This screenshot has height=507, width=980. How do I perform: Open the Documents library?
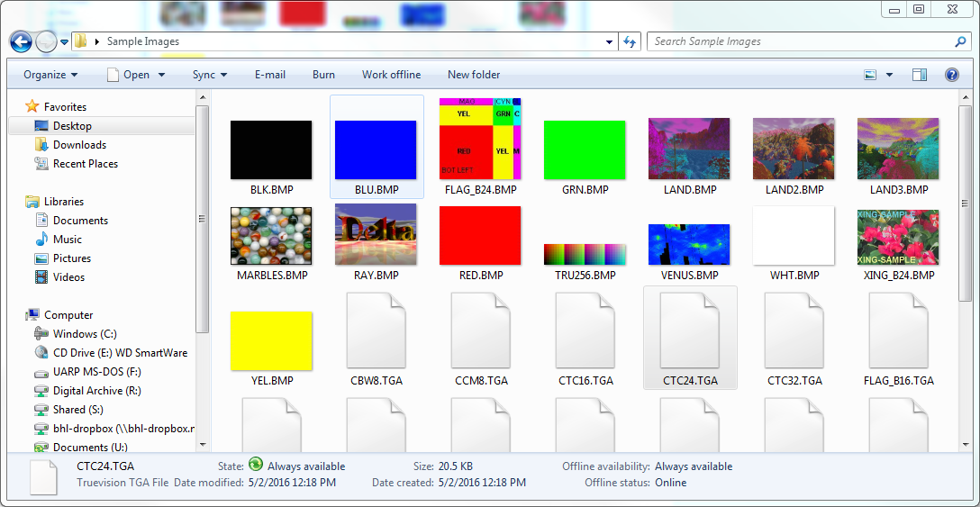[80, 220]
